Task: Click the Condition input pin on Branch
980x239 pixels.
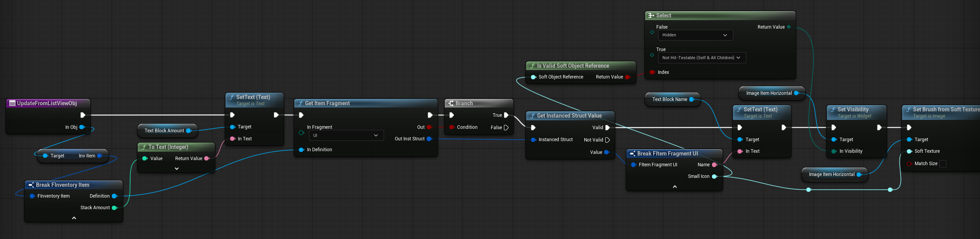Action: coord(451,128)
